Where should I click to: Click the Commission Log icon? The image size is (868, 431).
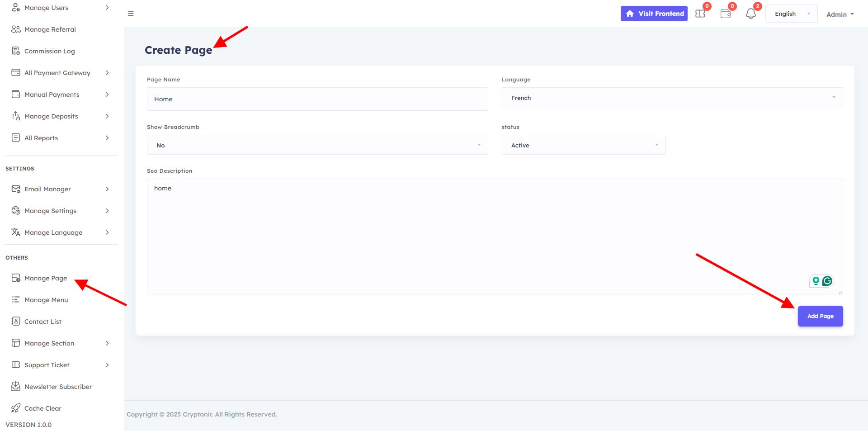pos(16,51)
